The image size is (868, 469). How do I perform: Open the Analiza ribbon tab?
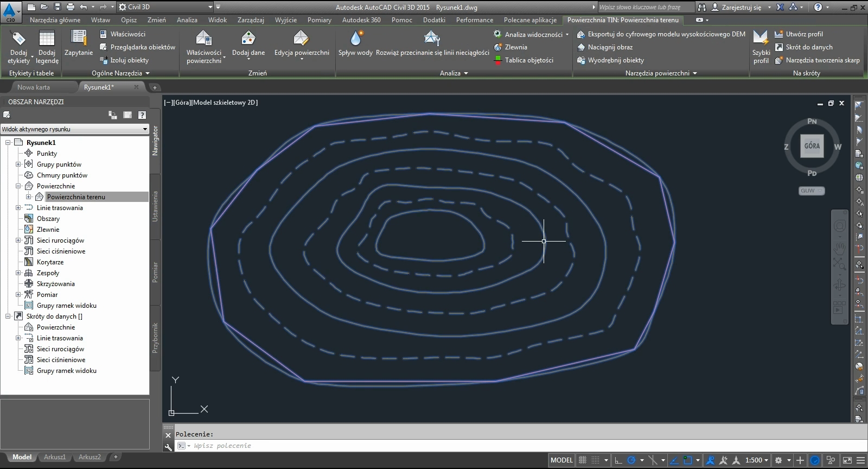coord(187,20)
